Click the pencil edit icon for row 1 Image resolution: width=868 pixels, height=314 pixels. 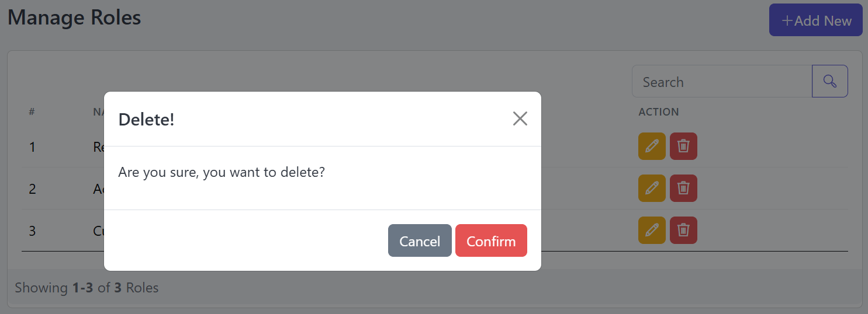pos(652,146)
